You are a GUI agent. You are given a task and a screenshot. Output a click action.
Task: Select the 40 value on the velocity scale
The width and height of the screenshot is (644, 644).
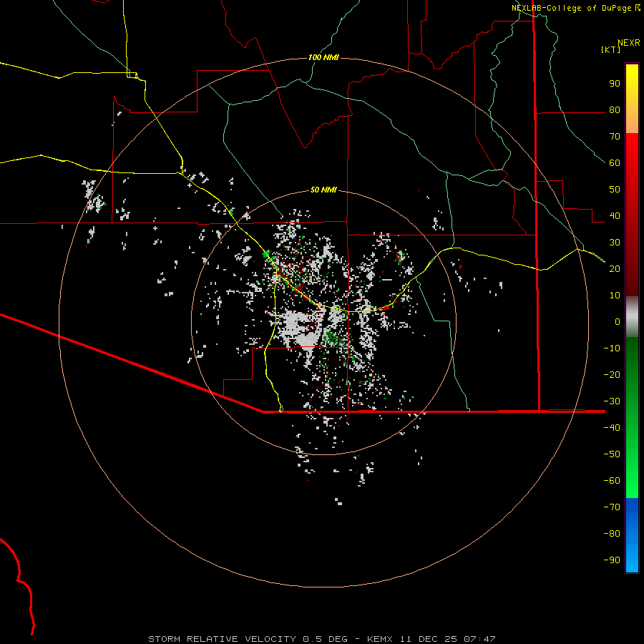pyautogui.click(x=615, y=215)
